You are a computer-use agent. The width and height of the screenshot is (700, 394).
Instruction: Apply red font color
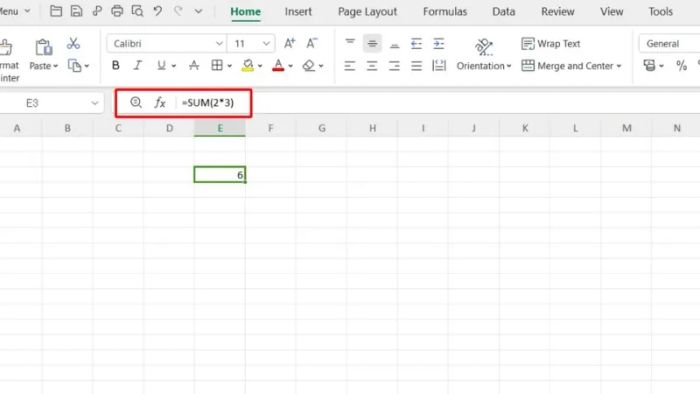point(278,66)
